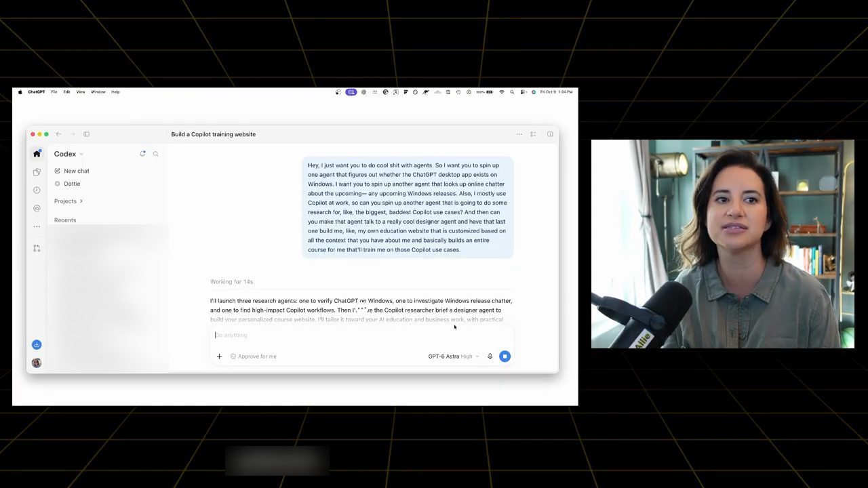Open the Apple menu
This screenshot has width=868, height=488.
[20, 92]
